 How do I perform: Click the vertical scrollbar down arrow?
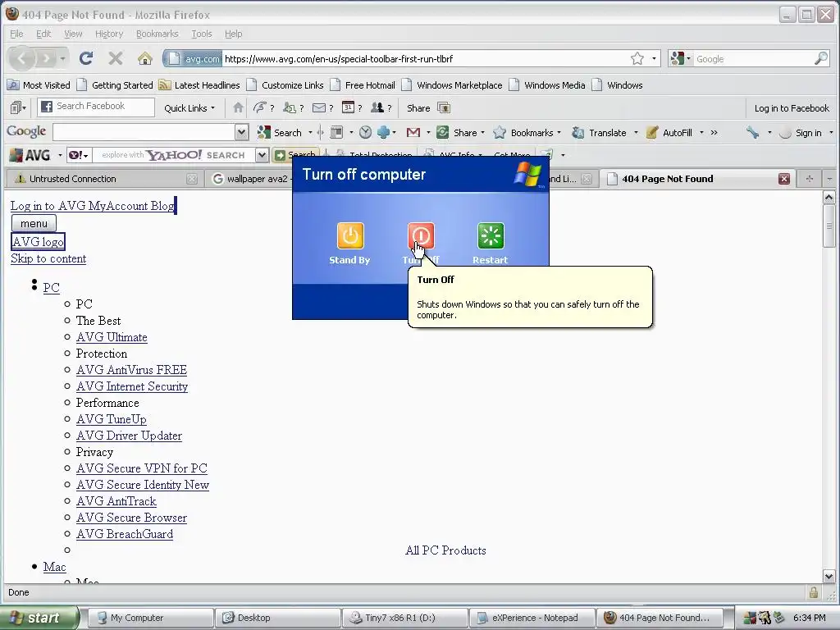click(829, 577)
